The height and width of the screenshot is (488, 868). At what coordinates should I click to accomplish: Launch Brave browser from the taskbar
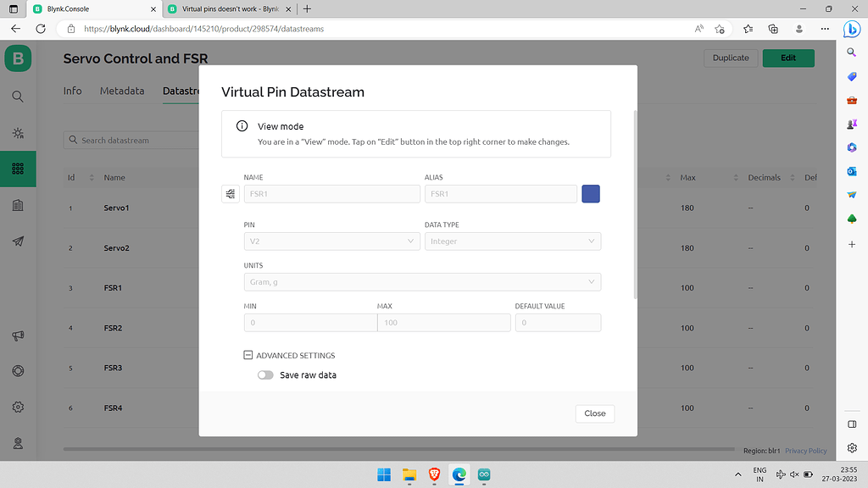click(433, 475)
